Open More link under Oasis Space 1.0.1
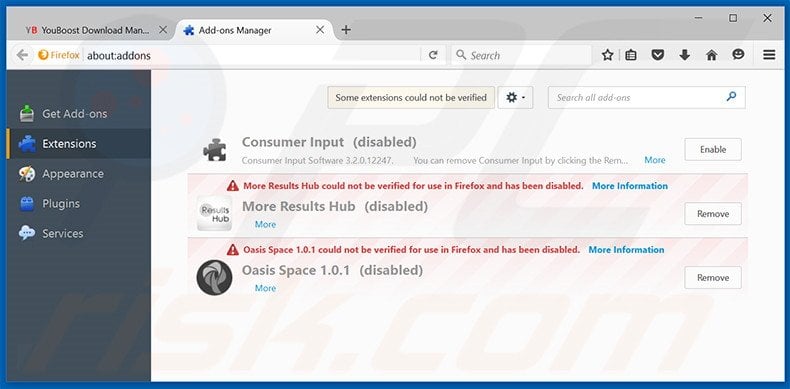 pyautogui.click(x=265, y=288)
